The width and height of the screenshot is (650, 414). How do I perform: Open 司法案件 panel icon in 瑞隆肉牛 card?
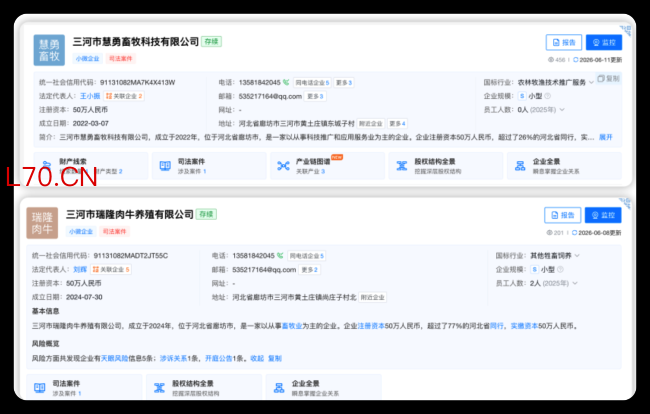click(39, 388)
